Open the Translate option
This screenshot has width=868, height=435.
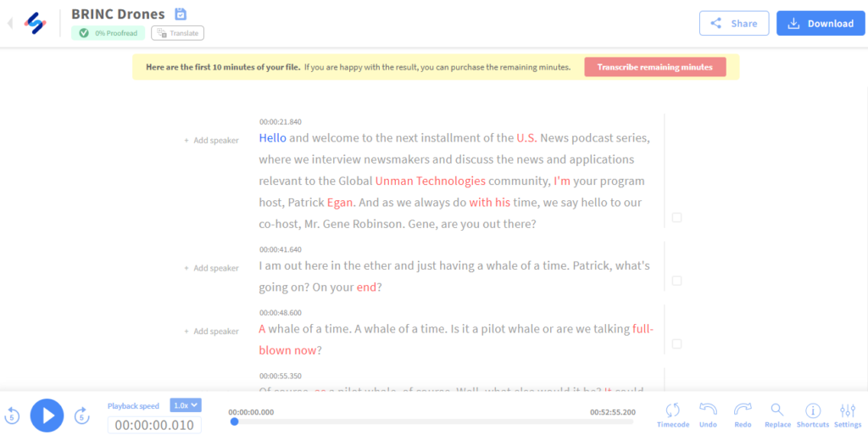178,33
